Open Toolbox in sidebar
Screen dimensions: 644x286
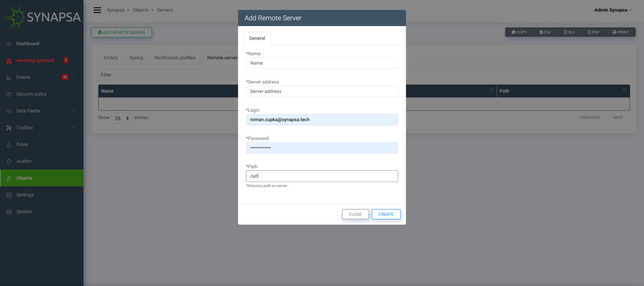click(x=25, y=127)
